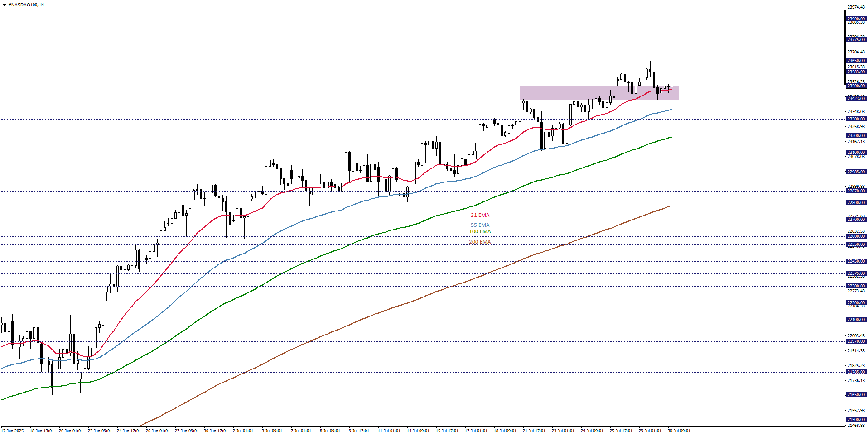Viewport: 868px width, 436px height.
Task: Click the 23300.00 horizontal line price tag
Action: pos(856,119)
